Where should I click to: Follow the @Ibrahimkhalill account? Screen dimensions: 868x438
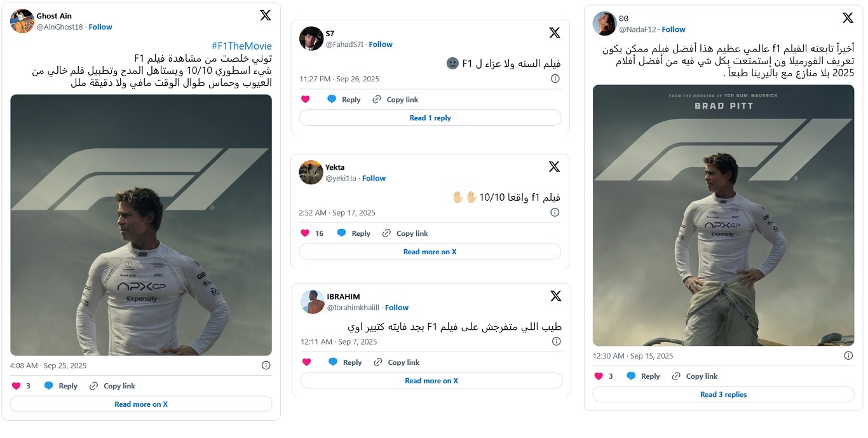397,307
